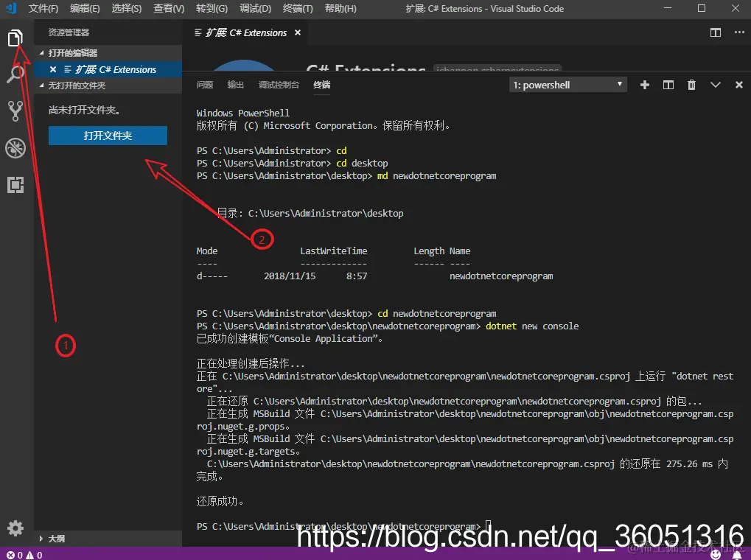Create a new terminal with plus icon
Viewport: 751px width, 560px height.
click(x=645, y=85)
